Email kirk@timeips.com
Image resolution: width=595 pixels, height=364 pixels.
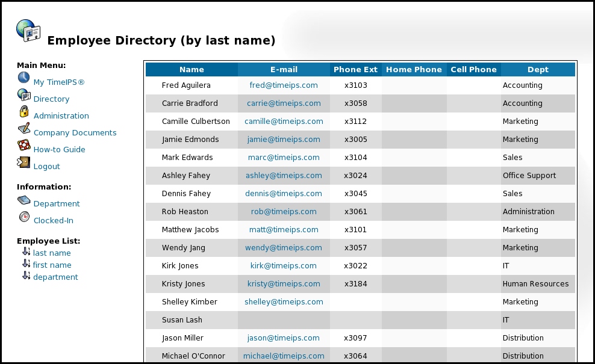click(284, 266)
